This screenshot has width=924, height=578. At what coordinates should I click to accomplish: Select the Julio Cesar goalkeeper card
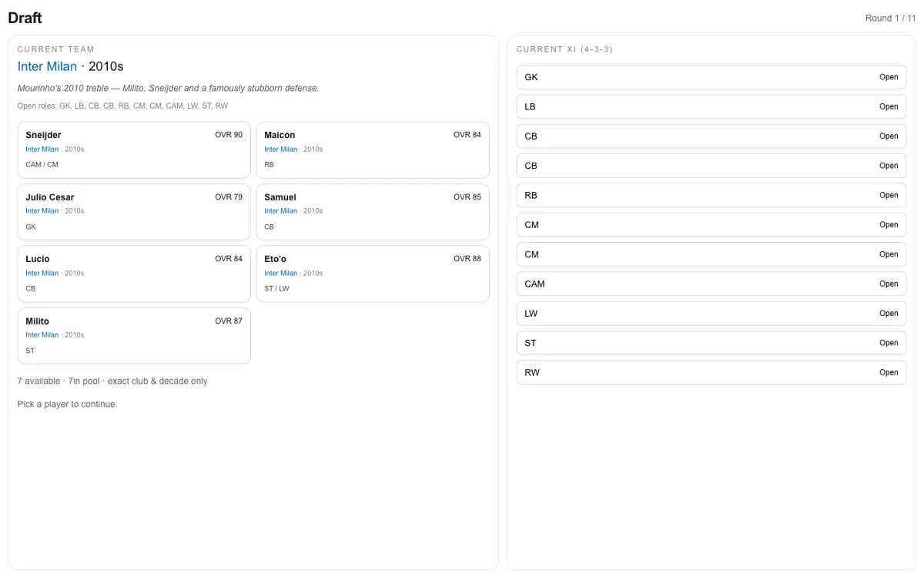[x=134, y=212]
